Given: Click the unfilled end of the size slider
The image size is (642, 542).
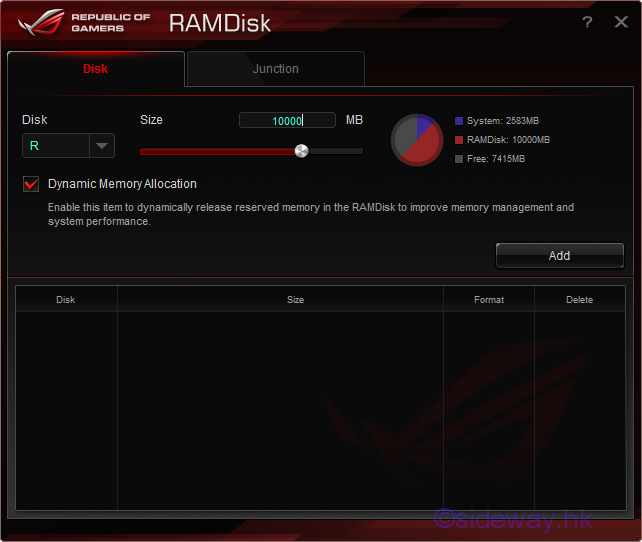Looking at the screenshot, I should coord(336,151).
